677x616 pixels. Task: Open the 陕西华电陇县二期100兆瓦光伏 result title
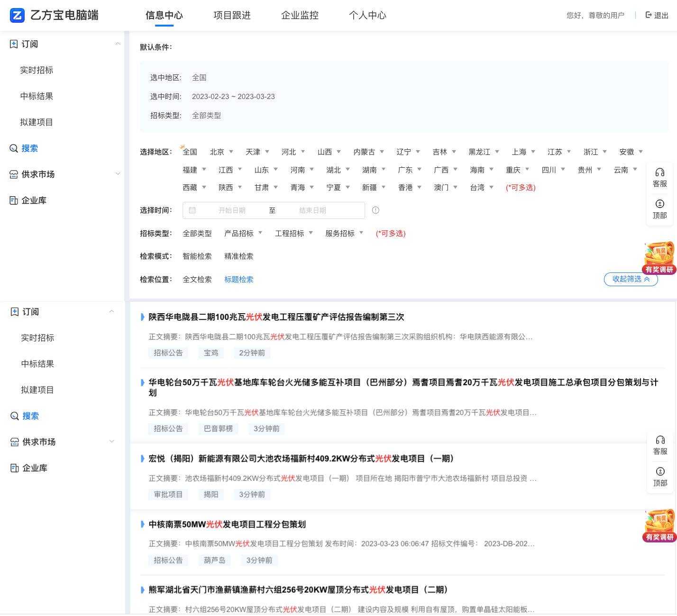point(276,317)
